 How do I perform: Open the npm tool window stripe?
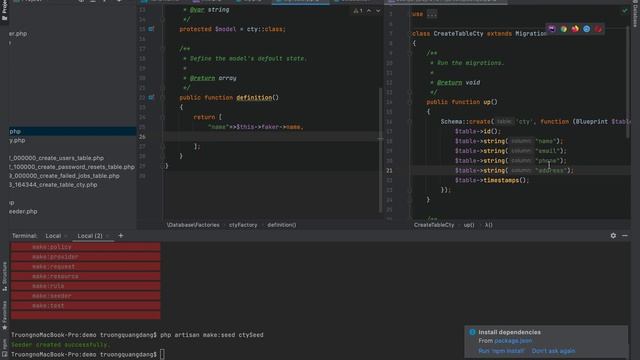(4, 349)
